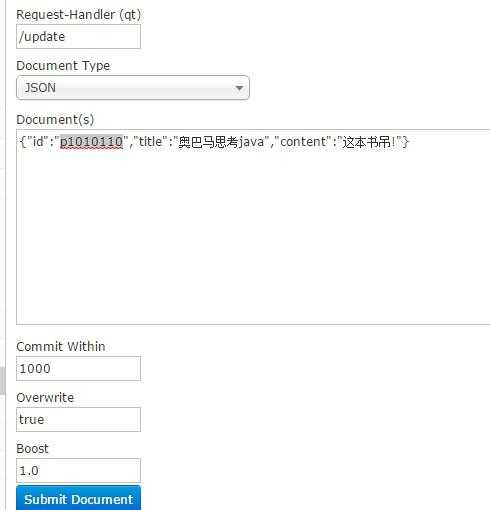Click the highlighted id value p1010110
This screenshot has width=490, height=510.
tap(91, 142)
